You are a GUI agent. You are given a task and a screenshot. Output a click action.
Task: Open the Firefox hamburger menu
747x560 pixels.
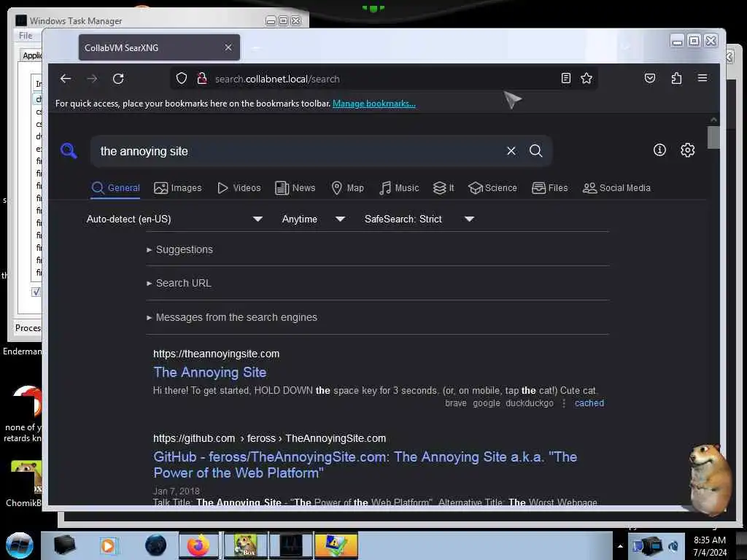tap(703, 77)
